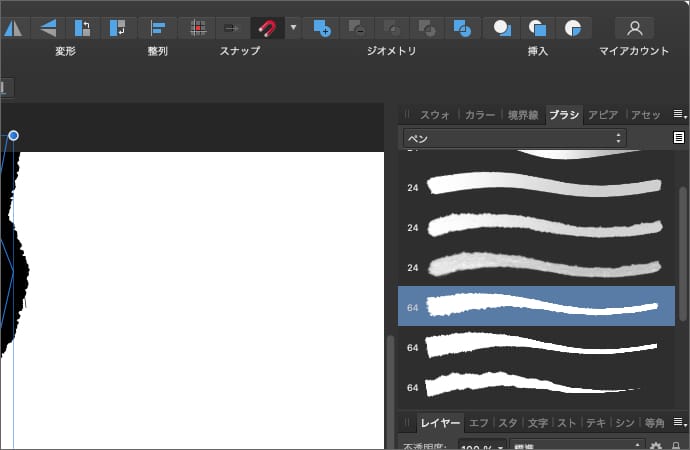
Task: Open the 文字 tab in the lower panel
Action: (x=537, y=423)
